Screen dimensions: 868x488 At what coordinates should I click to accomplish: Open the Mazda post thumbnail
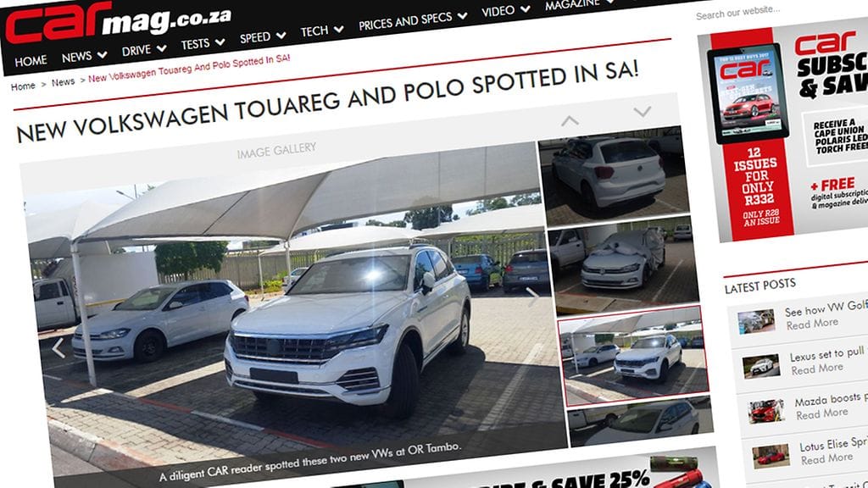(766, 411)
